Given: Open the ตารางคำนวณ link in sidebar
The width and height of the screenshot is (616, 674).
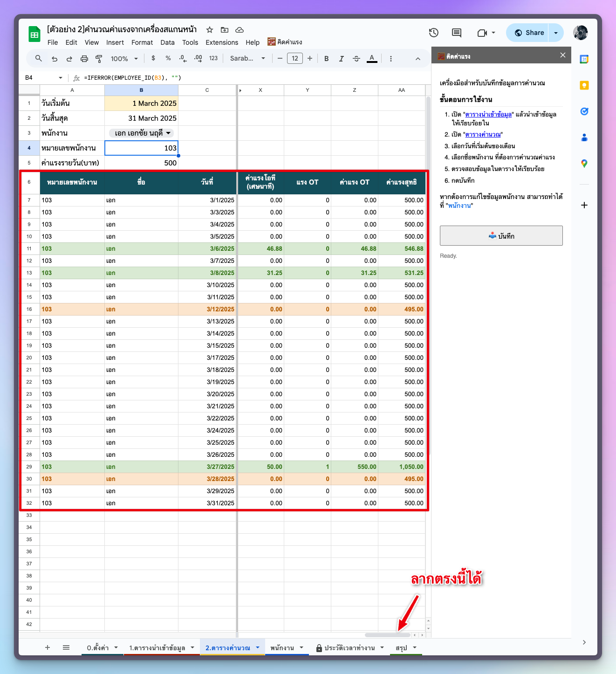Looking at the screenshot, I should click(483, 135).
